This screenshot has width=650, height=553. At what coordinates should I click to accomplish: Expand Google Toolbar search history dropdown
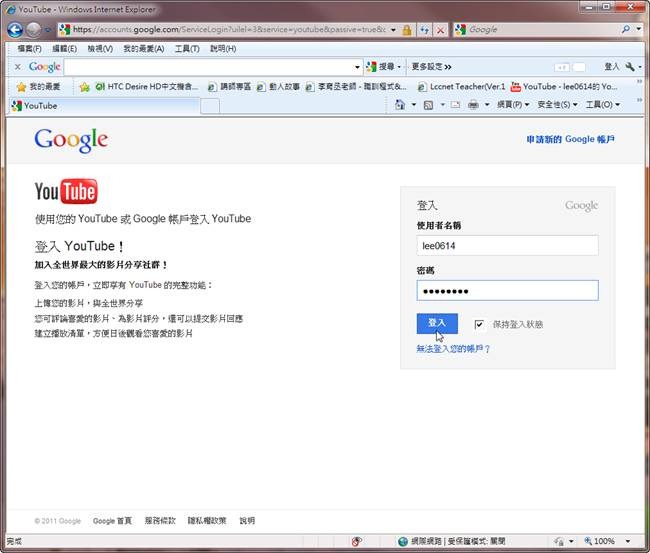[357, 67]
